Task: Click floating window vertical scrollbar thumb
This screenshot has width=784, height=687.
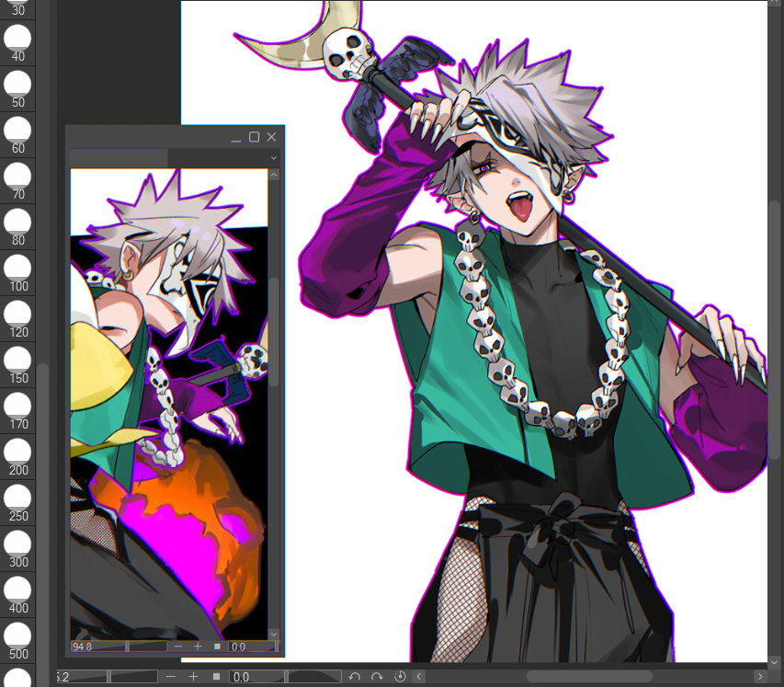Action: point(274,332)
